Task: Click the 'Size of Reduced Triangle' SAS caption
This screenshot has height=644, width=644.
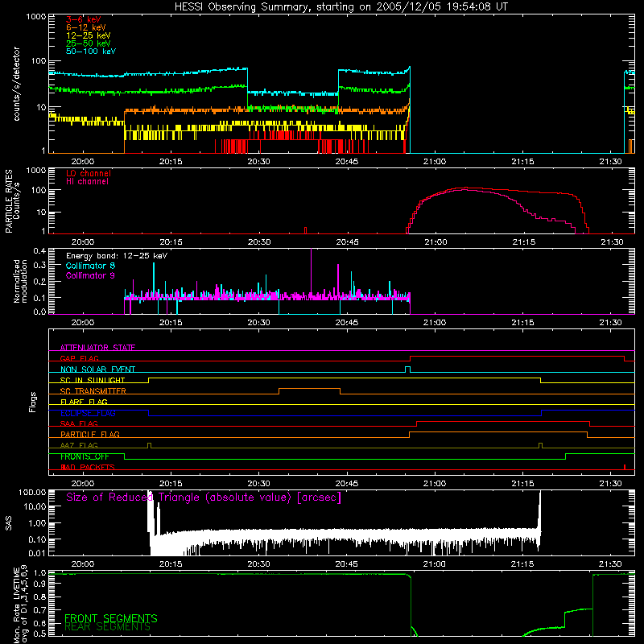Action: (x=204, y=497)
